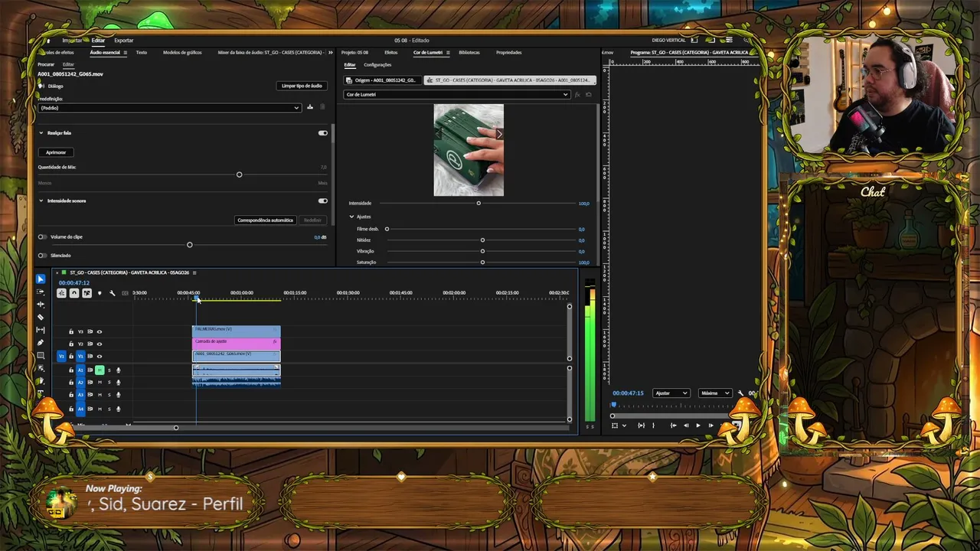
Task: Toggle linked selection in timeline
Action: point(87,293)
